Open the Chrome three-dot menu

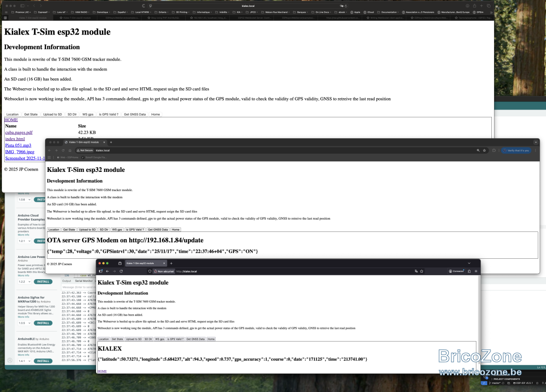tap(536, 150)
